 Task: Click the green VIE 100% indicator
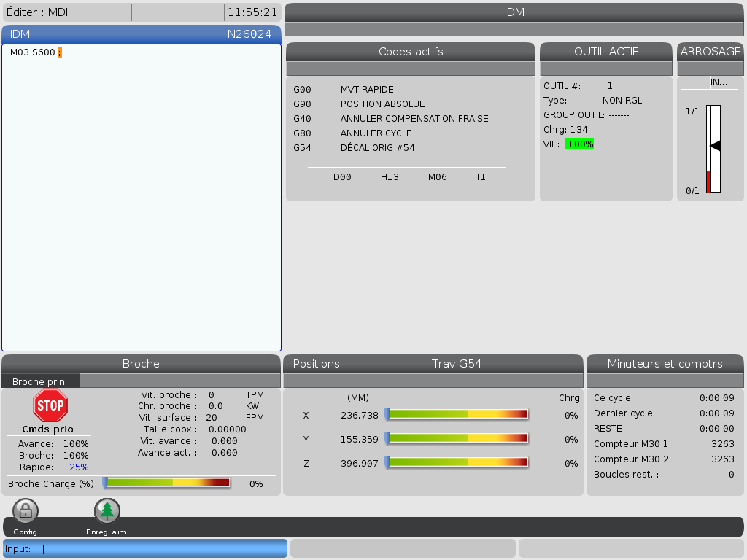coord(579,144)
